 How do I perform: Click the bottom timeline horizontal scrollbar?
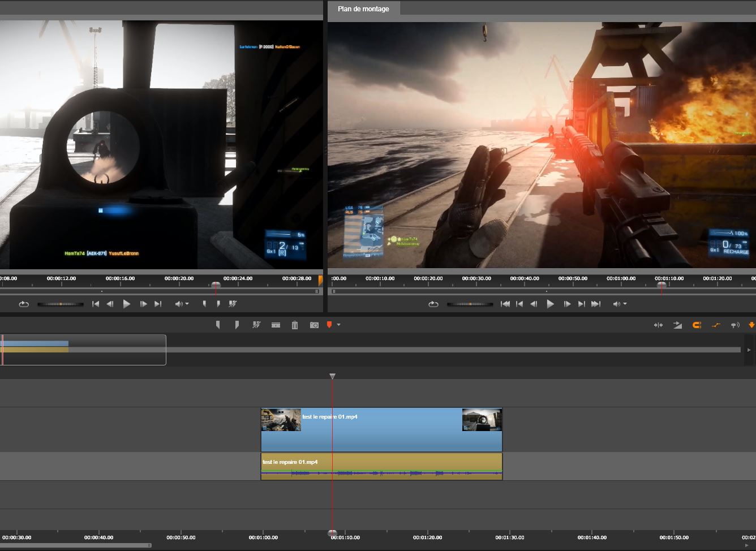(76, 546)
